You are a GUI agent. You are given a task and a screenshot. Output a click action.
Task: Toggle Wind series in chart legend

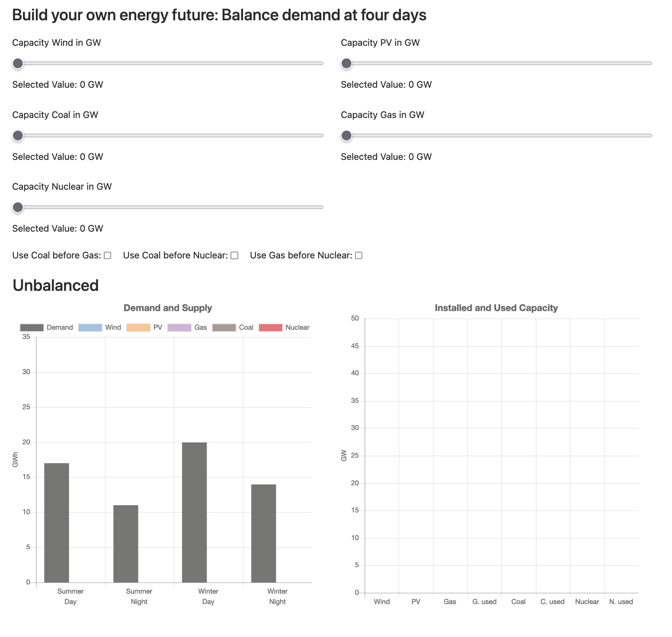[99, 328]
